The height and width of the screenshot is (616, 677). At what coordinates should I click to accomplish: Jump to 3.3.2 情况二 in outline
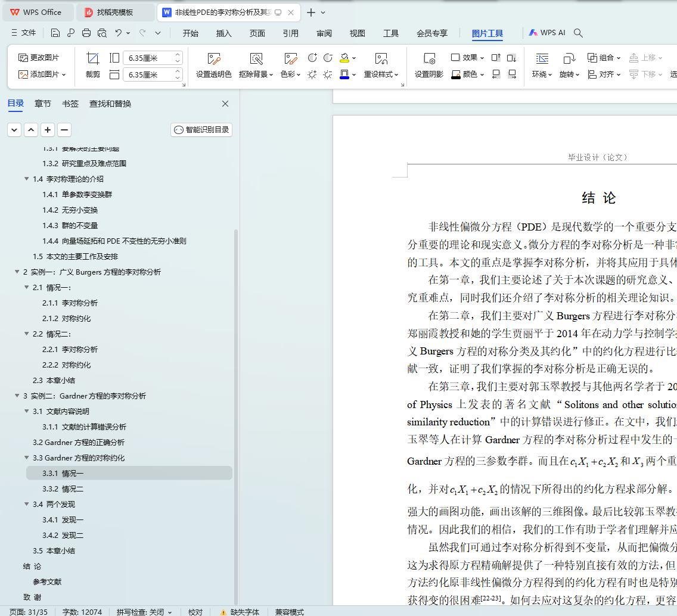tap(63, 489)
